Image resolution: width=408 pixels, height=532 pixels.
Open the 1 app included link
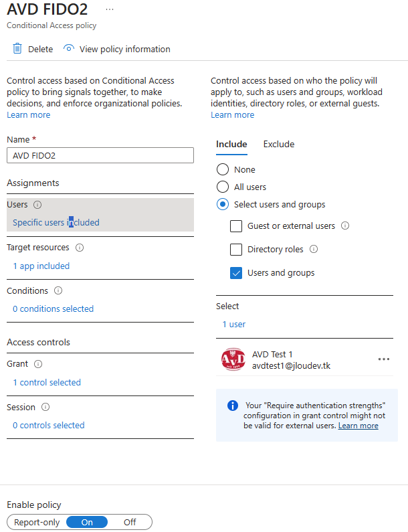coord(41,266)
